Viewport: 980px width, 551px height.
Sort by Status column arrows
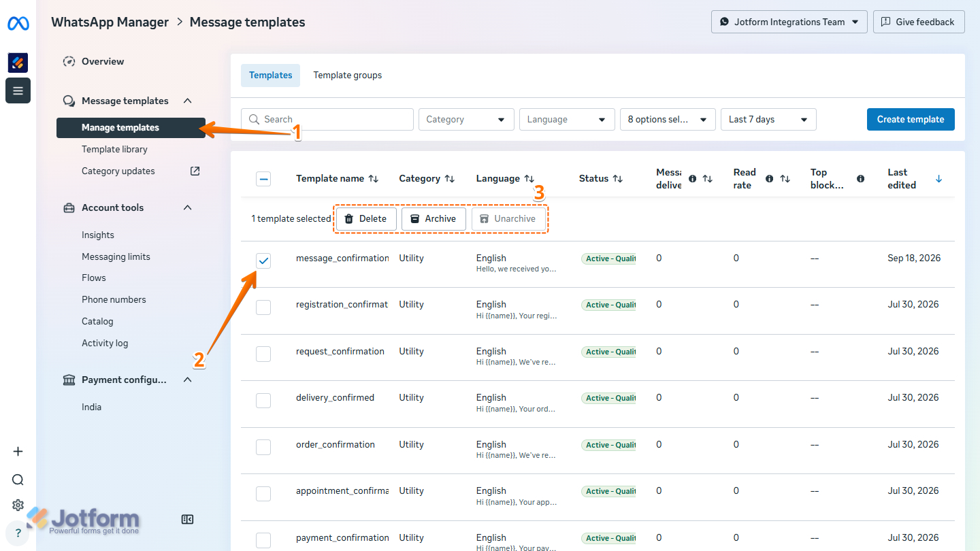[x=617, y=178]
